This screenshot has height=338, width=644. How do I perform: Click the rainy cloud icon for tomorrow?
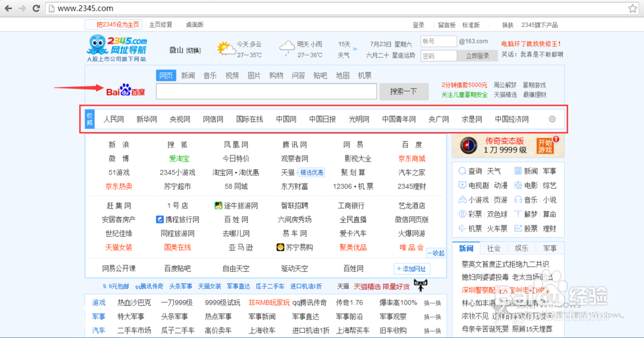(287, 48)
